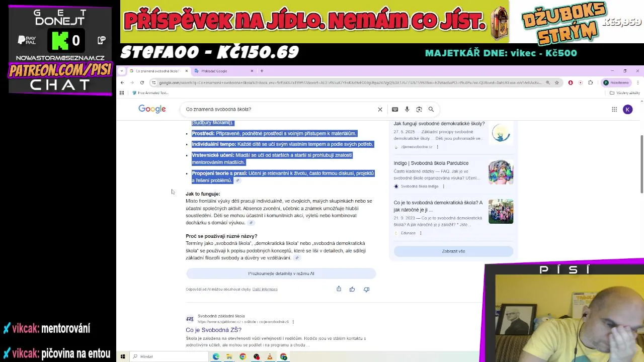
Task: Click the 'Zobrazit vše' button
Action: [x=453, y=251]
